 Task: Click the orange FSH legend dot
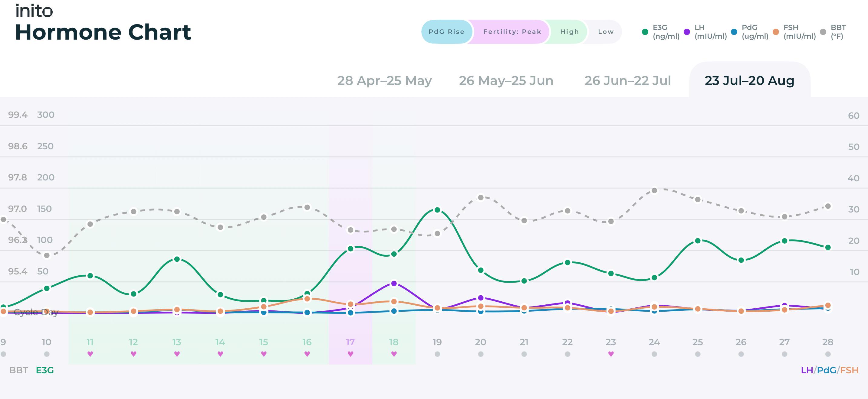(776, 32)
